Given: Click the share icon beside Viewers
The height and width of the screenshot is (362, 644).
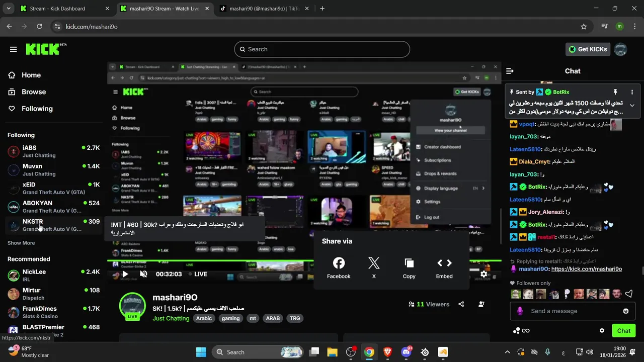Looking at the screenshot, I should 461,304.
